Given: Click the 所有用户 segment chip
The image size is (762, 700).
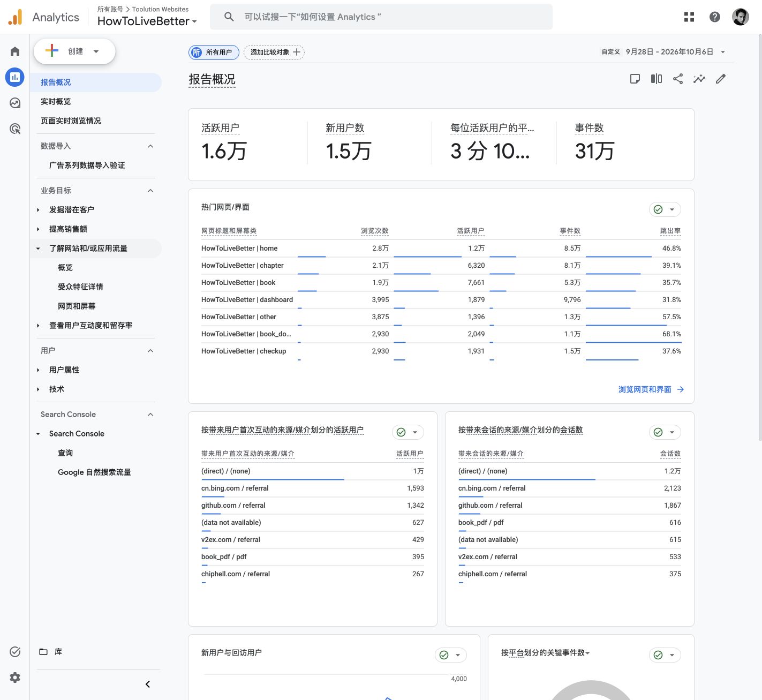Looking at the screenshot, I should 214,52.
